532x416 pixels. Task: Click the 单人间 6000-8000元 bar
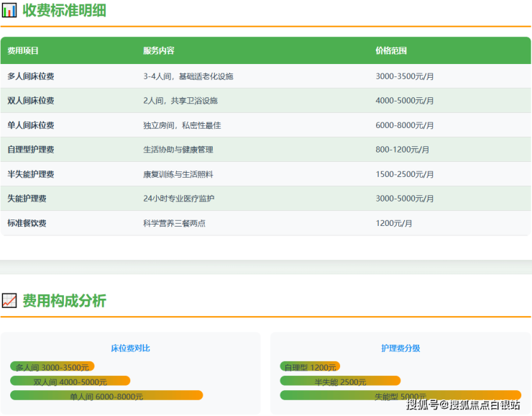(x=106, y=396)
